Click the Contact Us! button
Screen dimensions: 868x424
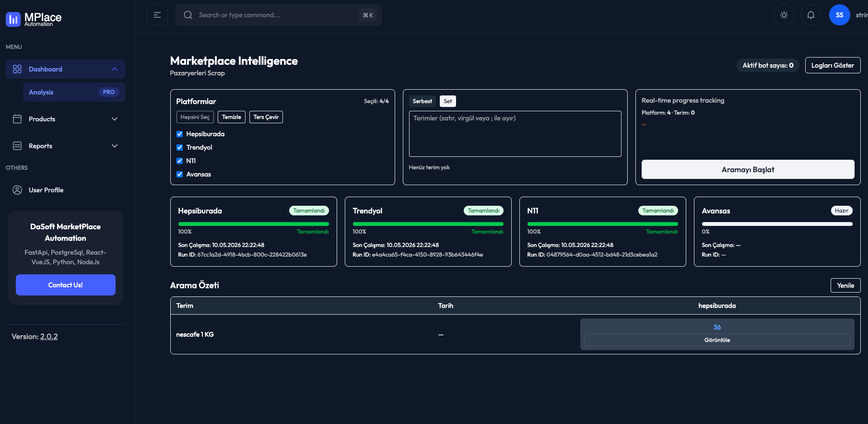[66, 285]
